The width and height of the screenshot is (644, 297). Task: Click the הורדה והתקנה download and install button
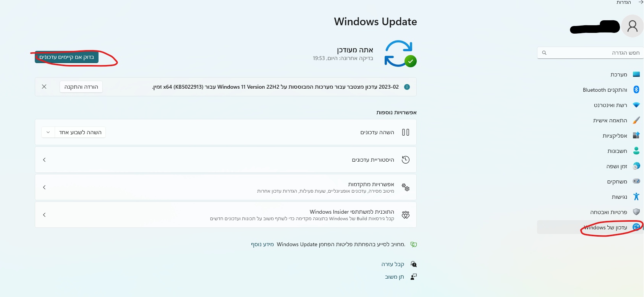81,87
